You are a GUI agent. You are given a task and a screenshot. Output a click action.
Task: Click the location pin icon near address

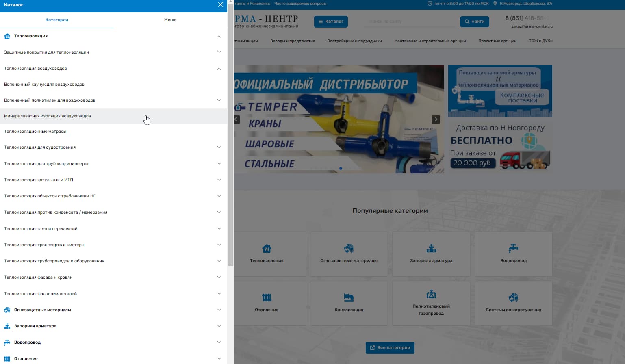(495, 4)
